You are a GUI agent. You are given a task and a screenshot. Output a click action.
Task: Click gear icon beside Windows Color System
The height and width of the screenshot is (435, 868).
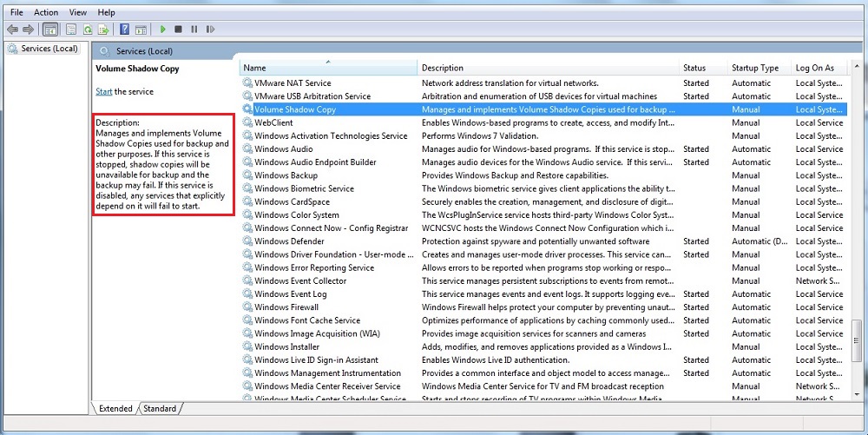tap(247, 214)
